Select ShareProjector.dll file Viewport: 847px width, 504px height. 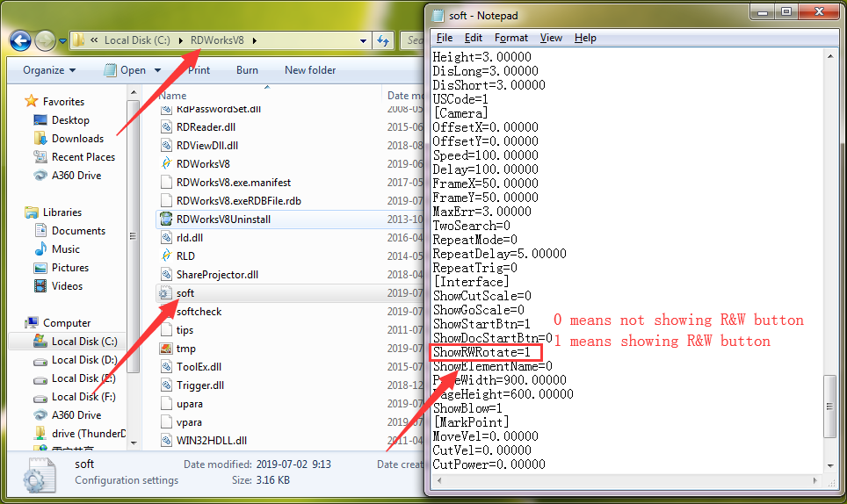(x=217, y=274)
